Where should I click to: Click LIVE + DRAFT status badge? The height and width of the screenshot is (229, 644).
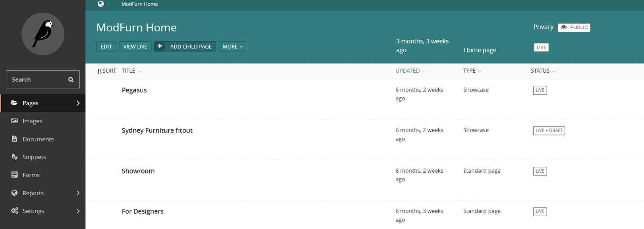[549, 131]
